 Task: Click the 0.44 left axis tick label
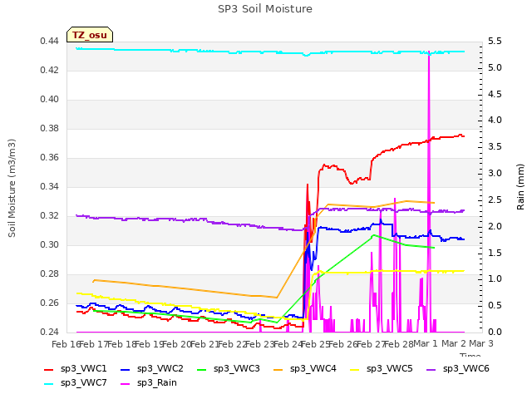coord(49,42)
